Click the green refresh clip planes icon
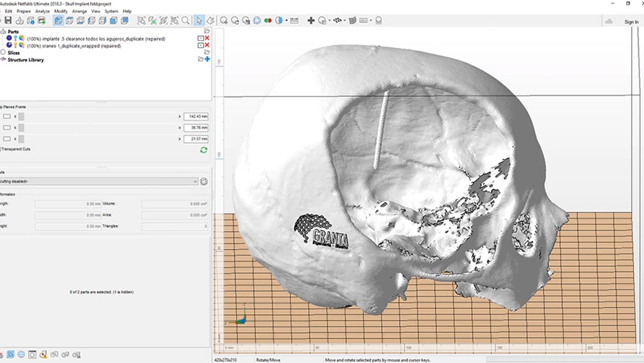 [x=204, y=150]
